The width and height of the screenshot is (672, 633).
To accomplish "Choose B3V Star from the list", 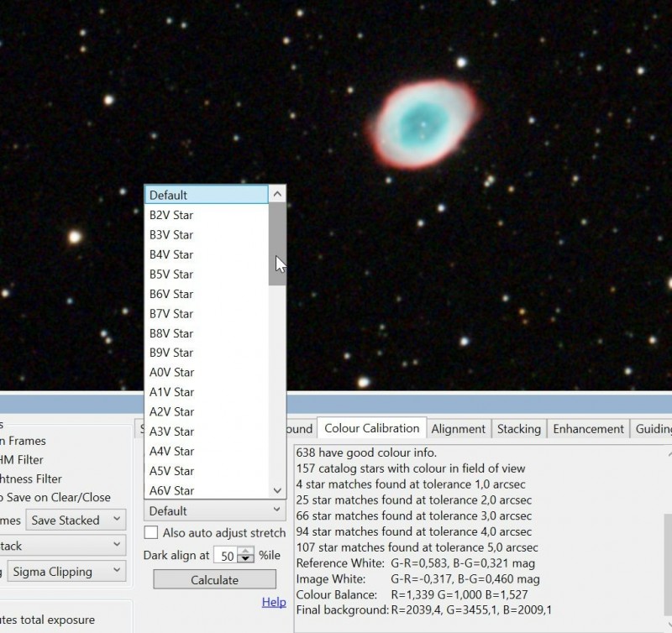I will 207,235.
